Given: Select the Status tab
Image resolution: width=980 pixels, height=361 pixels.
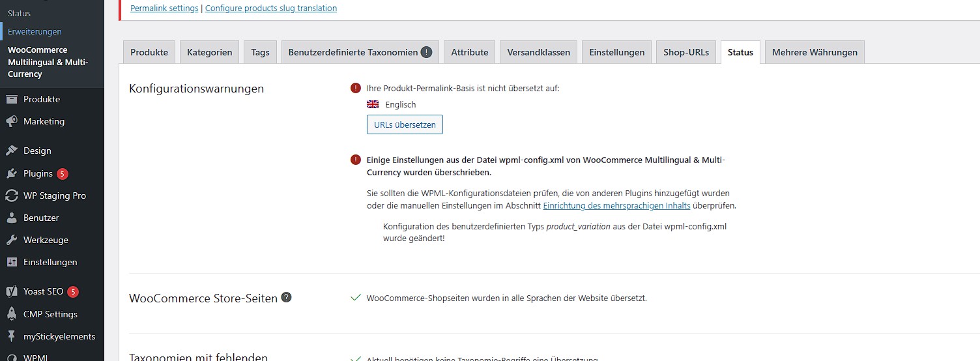Looking at the screenshot, I should click(740, 52).
